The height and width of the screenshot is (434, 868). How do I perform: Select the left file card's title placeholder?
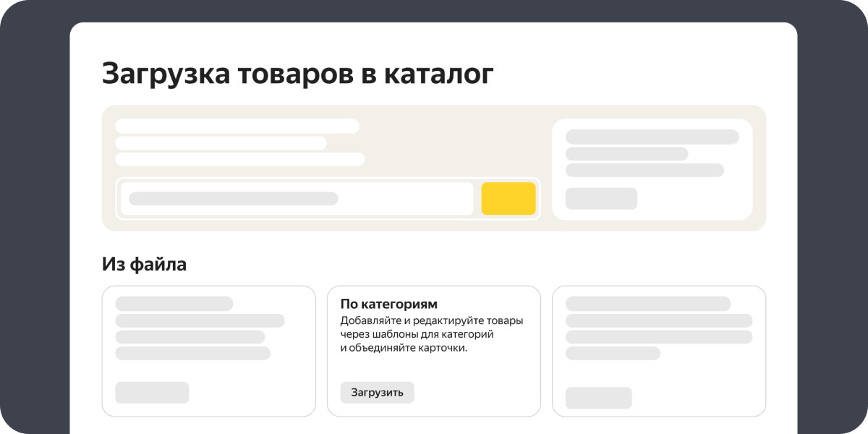pyautogui.click(x=174, y=304)
